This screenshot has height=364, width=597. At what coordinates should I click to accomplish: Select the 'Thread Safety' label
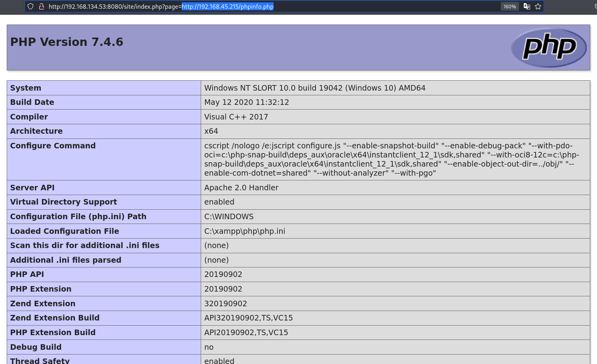40,360
